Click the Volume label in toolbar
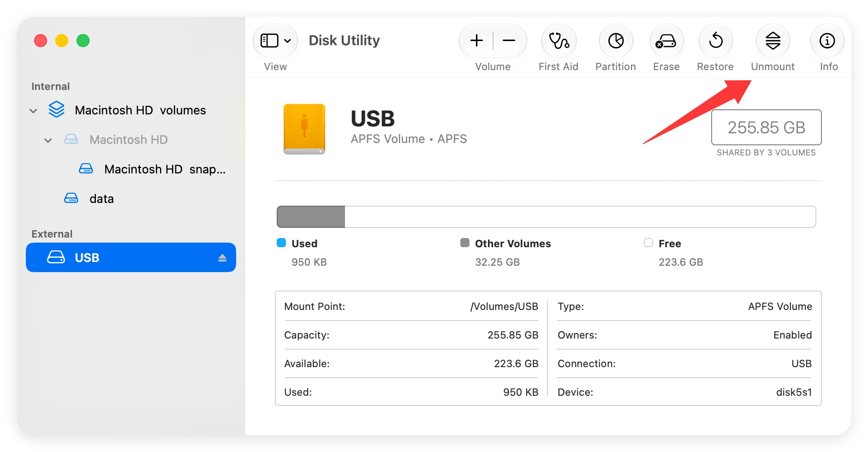The height and width of the screenshot is (452, 868). click(493, 66)
